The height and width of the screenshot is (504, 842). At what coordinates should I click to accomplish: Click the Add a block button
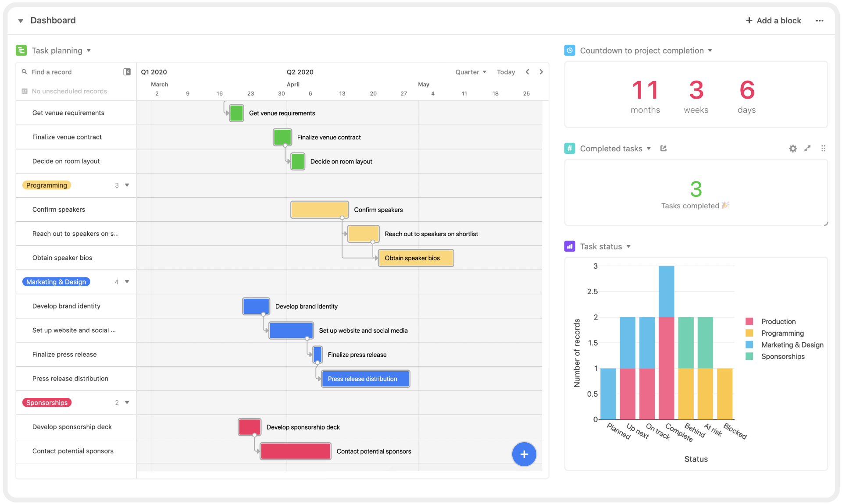click(x=774, y=21)
